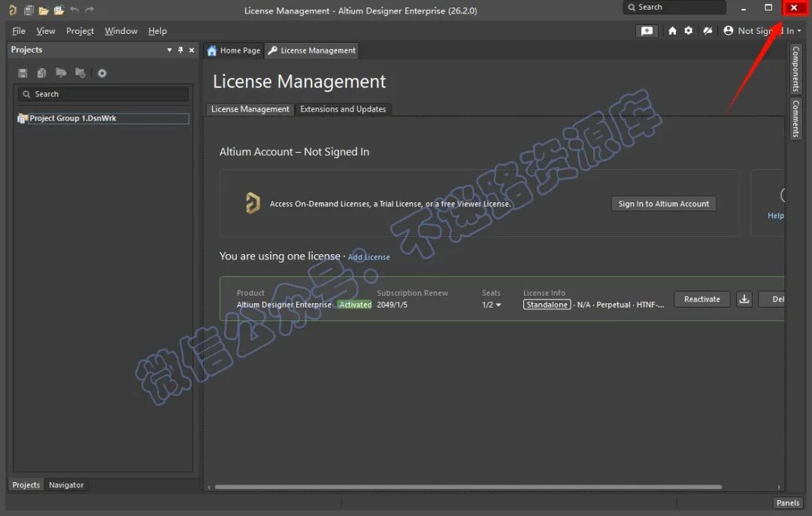This screenshot has height=516, width=812.
Task: Click the key icon on License Management tab
Action: click(272, 50)
